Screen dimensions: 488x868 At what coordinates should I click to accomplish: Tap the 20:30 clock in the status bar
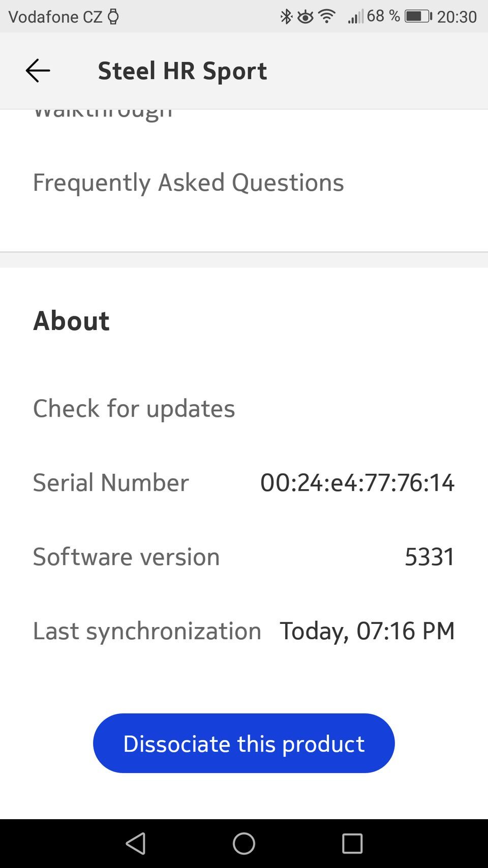[x=456, y=17]
